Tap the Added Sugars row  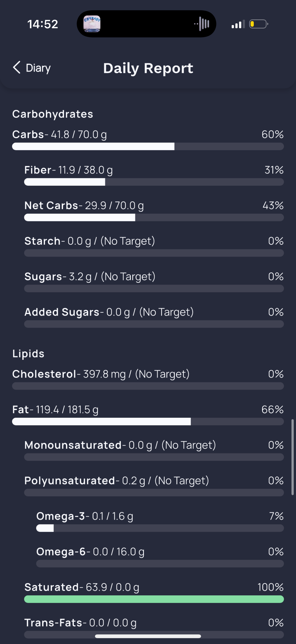[x=154, y=317]
